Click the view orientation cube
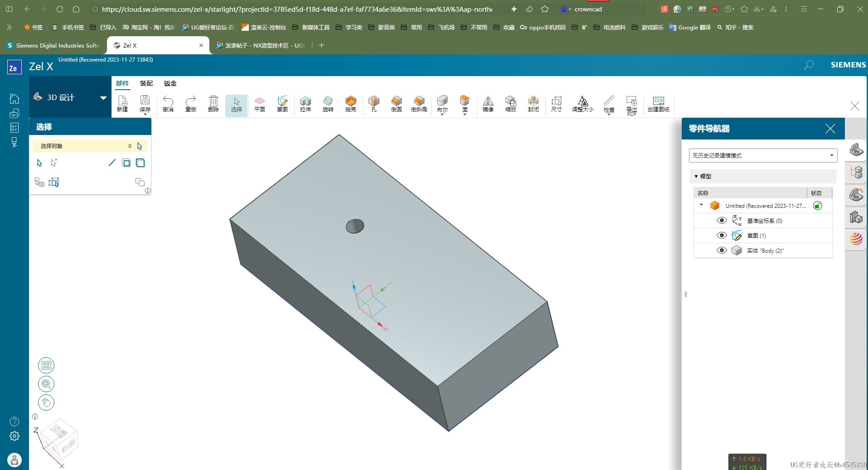Image resolution: width=868 pixels, height=470 pixels. 59,439
